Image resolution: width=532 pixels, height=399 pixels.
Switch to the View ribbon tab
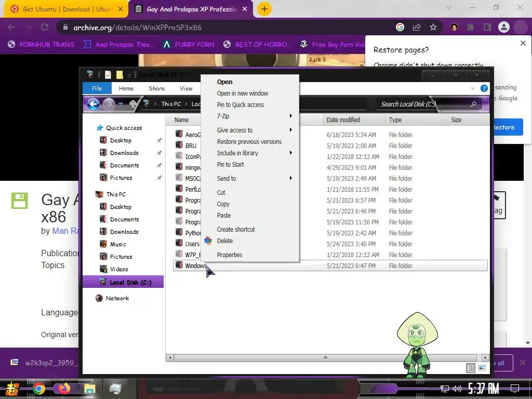pos(186,88)
